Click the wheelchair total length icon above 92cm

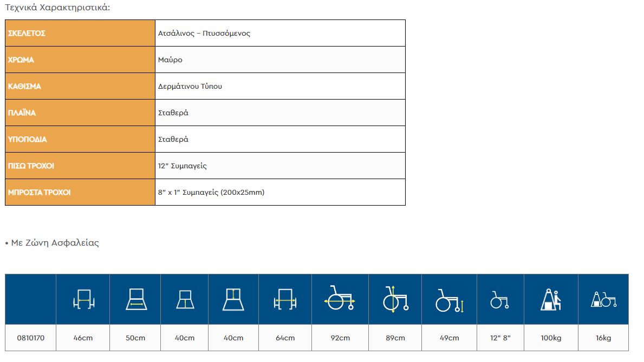click(x=340, y=298)
